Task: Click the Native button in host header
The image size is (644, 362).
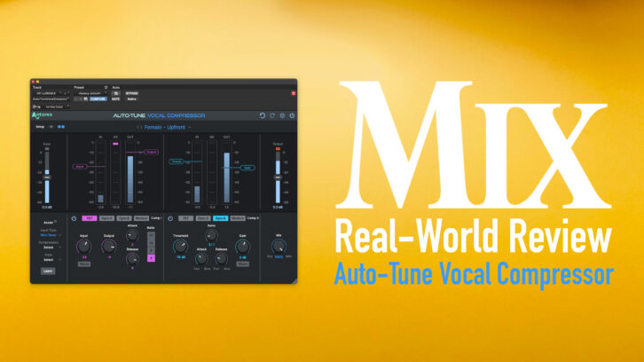Action: [x=132, y=99]
